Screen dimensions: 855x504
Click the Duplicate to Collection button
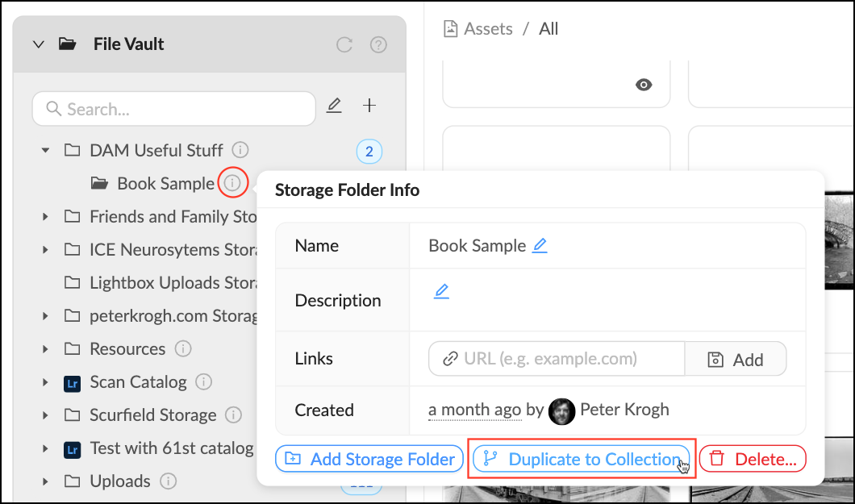579,458
